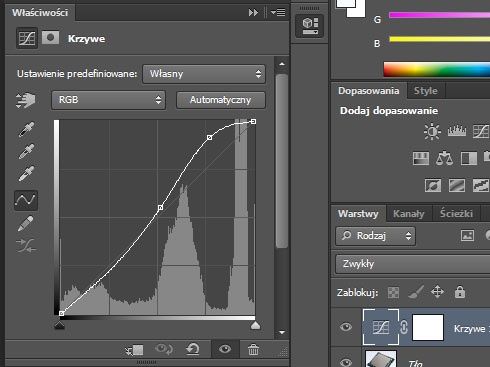Select the Tło layer thumbnail
The image size is (490, 367).
[x=381, y=359]
